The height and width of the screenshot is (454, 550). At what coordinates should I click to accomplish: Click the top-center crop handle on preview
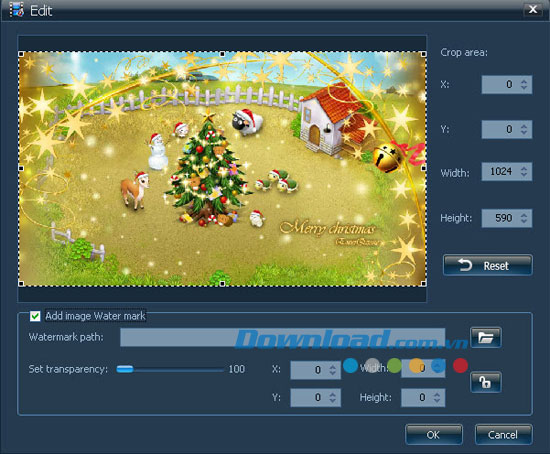[x=222, y=54]
